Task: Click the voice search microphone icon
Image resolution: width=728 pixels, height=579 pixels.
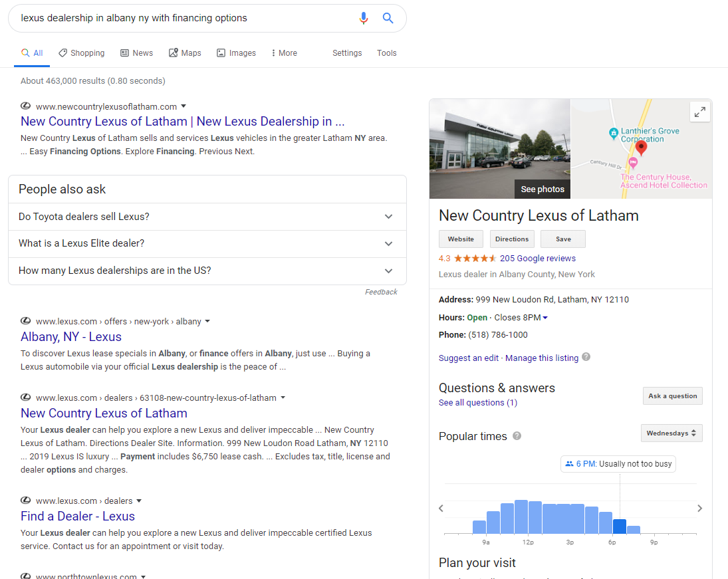Action: pyautogui.click(x=363, y=18)
